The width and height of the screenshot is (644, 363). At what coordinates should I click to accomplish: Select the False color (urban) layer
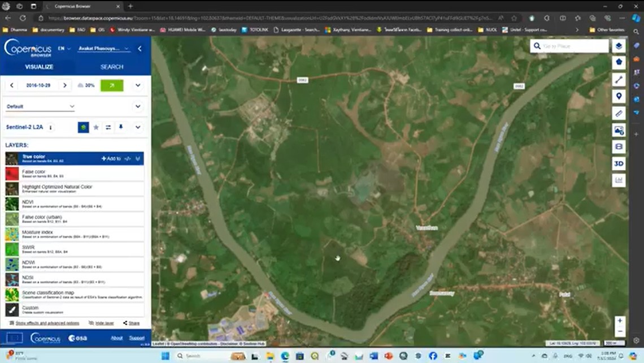point(75,219)
